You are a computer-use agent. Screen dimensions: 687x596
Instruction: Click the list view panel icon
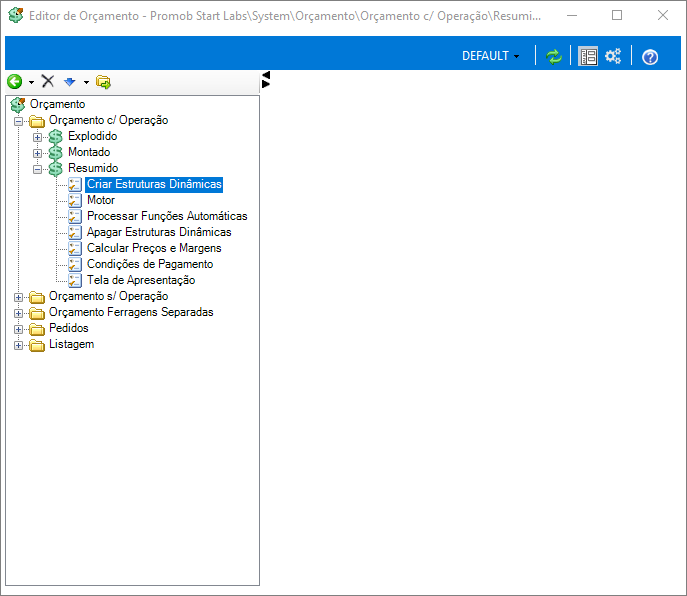pyautogui.click(x=588, y=57)
